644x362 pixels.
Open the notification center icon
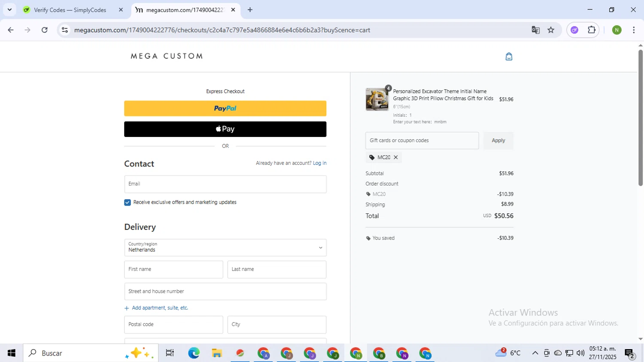(x=630, y=353)
